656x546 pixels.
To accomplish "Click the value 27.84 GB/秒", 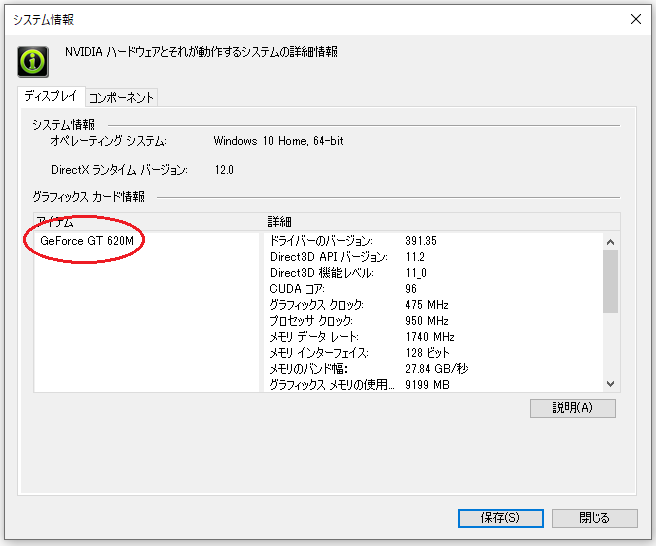I will [437, 369].
